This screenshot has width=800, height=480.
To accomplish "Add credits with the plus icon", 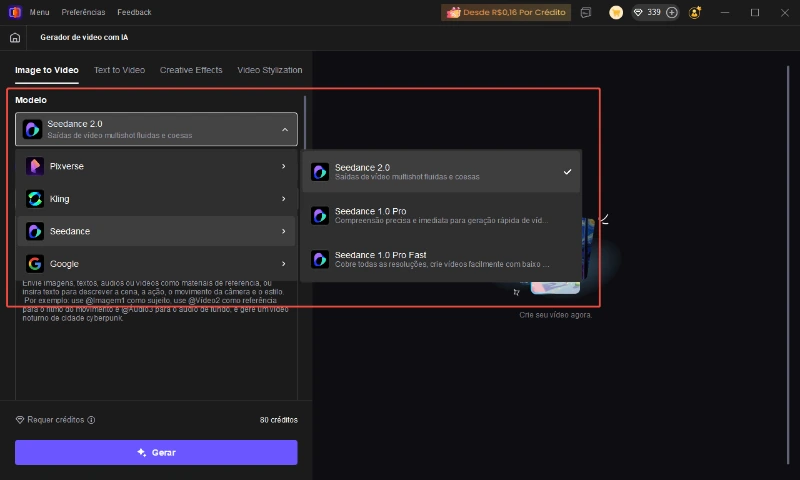I will [672, 12].
